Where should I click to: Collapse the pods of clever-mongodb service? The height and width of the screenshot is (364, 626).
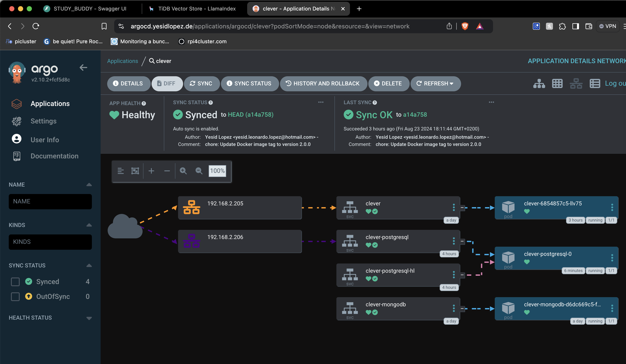(x=462, y=309)
